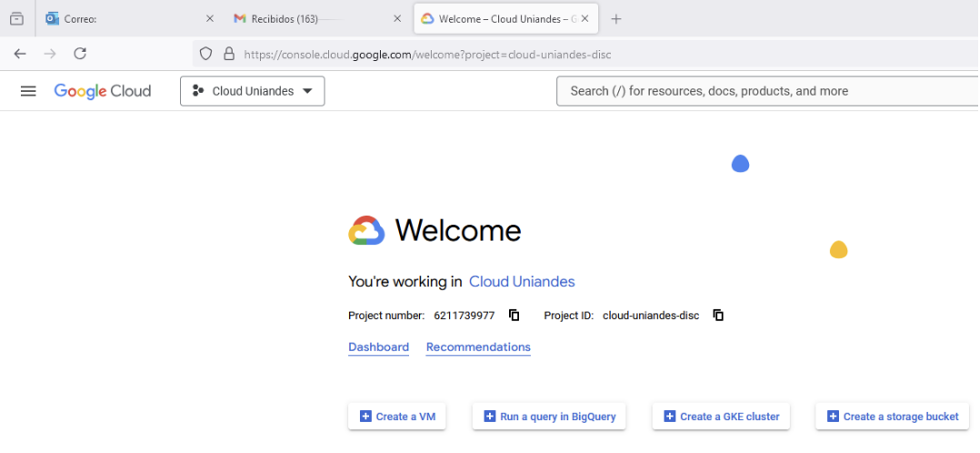Image resolution: width=980 pixels, height=453 pixels.
Task: Copy the project number to clipboard
Action: point(515,316)
